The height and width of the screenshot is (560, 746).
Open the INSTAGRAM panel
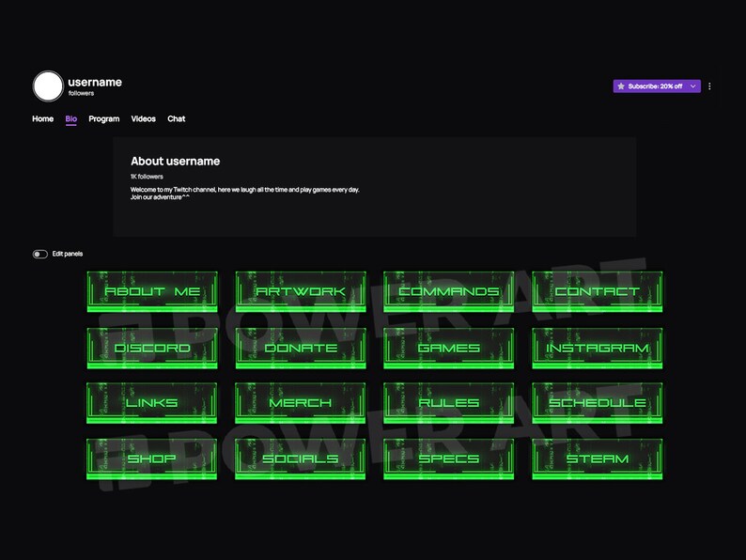coord(598,348)
